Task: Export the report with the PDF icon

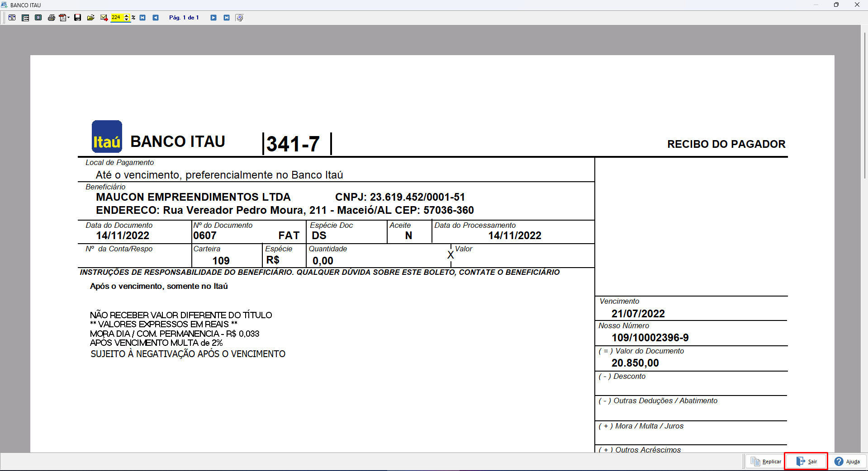Action: [62, 18]
